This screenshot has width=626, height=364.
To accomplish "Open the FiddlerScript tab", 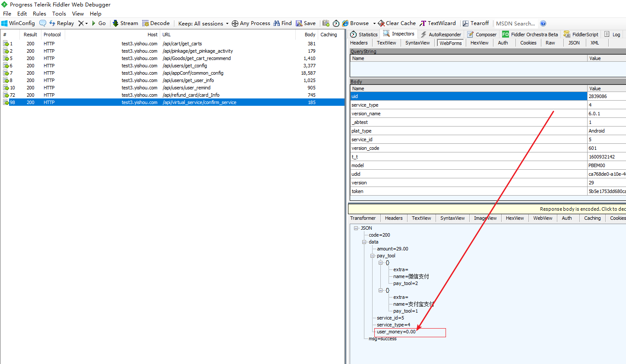I will coord(581,34).
